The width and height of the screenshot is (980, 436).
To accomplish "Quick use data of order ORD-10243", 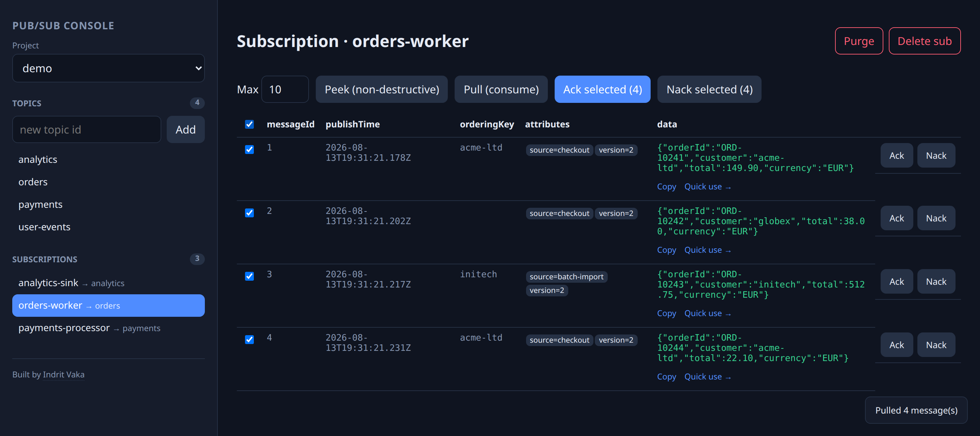I will pos(708,313).
